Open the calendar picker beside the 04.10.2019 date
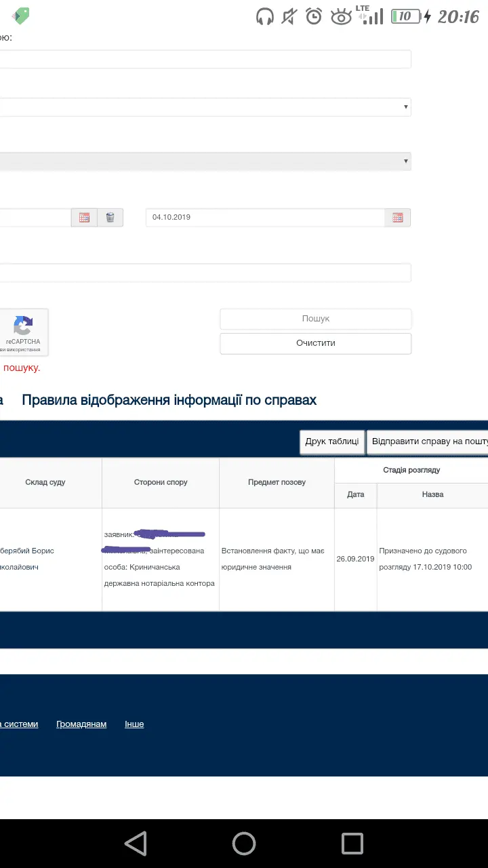 (397, 218)
